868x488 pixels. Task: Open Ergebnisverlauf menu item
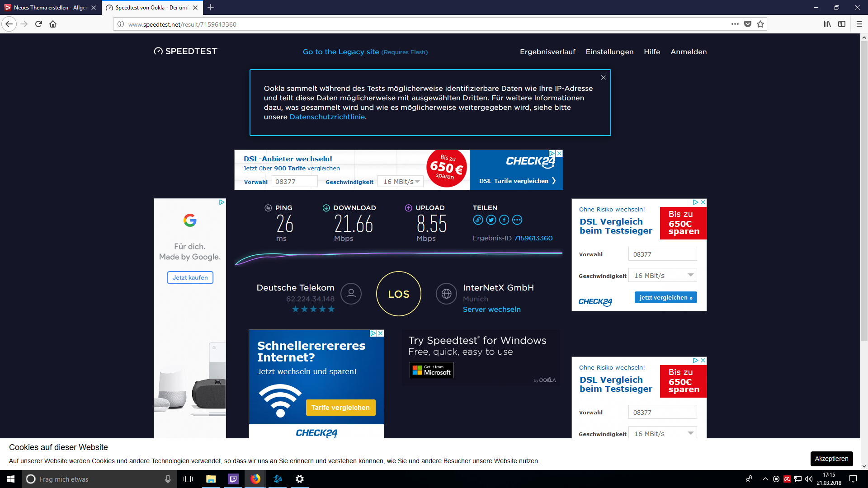pos(547,52)
